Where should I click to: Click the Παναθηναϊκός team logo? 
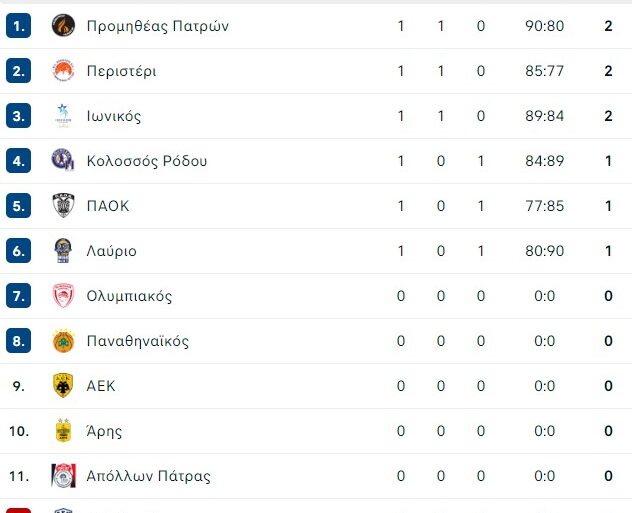(x=63, y=341)
